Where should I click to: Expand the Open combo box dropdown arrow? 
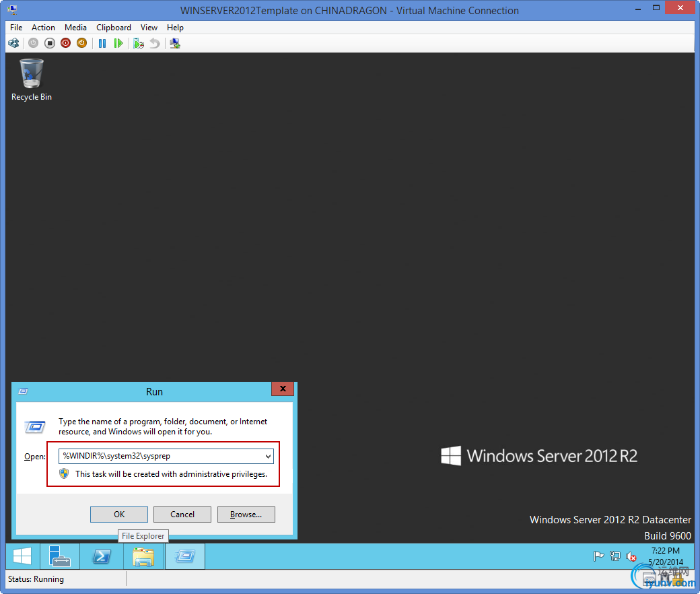point(268,457)
